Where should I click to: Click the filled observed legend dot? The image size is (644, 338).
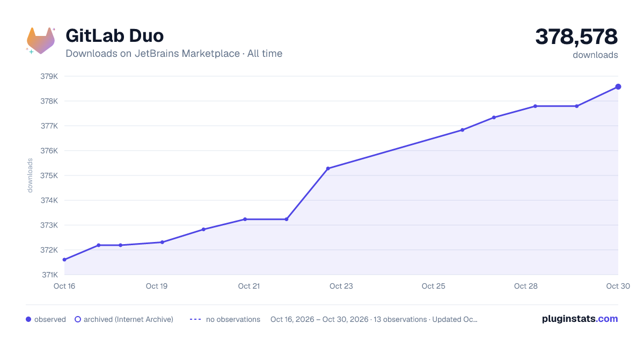pos(28,319)
